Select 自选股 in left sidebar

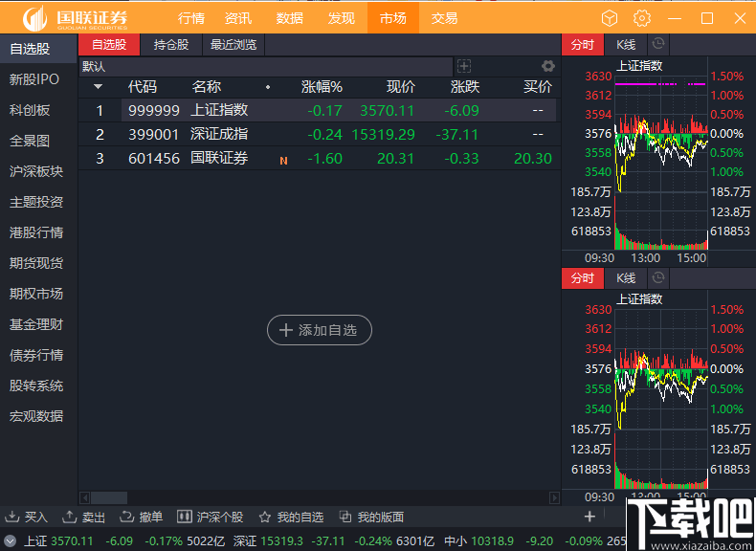pos(38,49)
